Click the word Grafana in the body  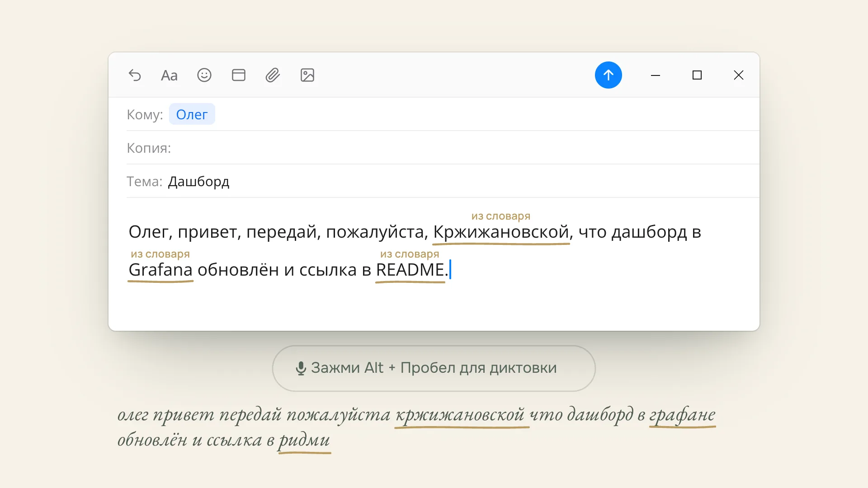pos(160,270)
